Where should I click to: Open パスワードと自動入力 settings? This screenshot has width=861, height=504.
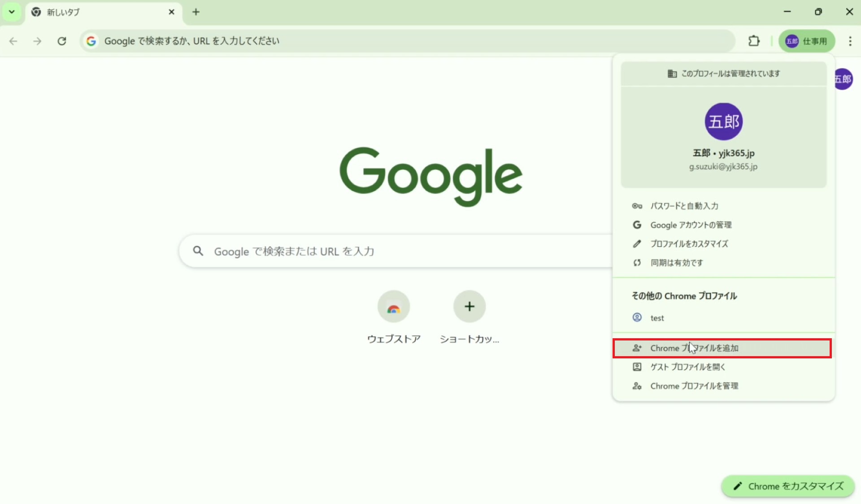684,206
